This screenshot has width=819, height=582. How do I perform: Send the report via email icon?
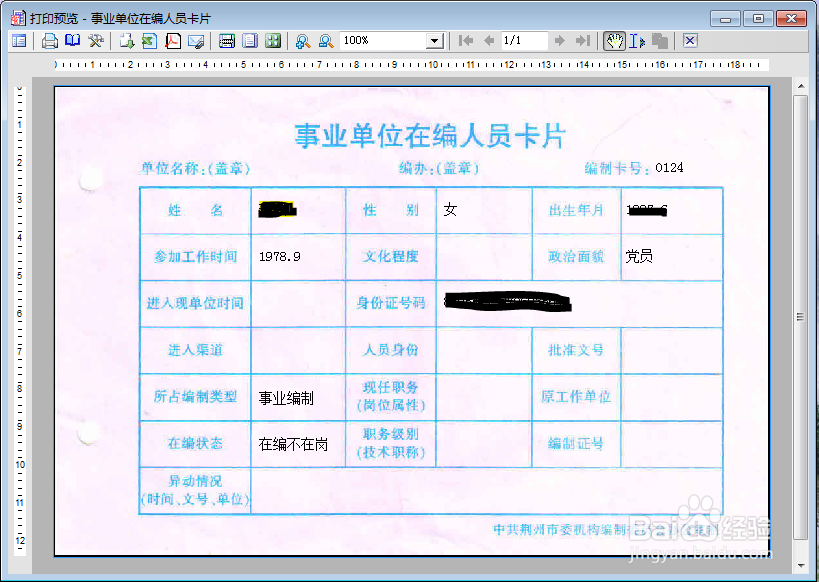(x=194, y=41)
